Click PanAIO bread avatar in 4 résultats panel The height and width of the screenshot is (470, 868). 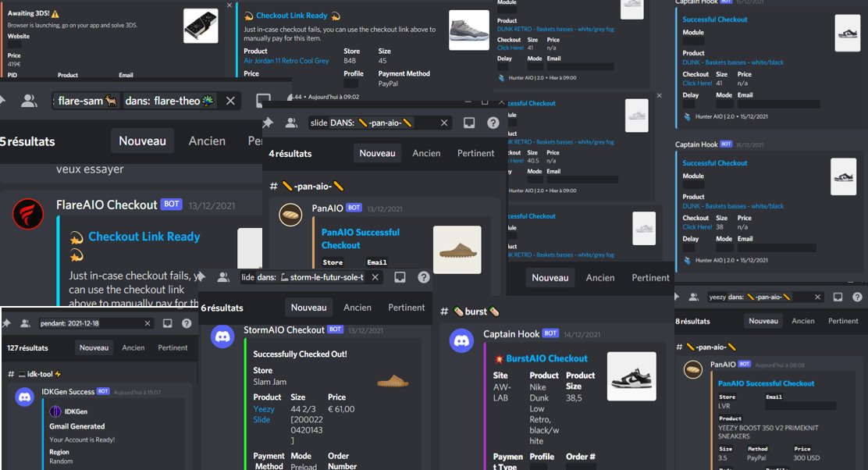coord(290,215)
